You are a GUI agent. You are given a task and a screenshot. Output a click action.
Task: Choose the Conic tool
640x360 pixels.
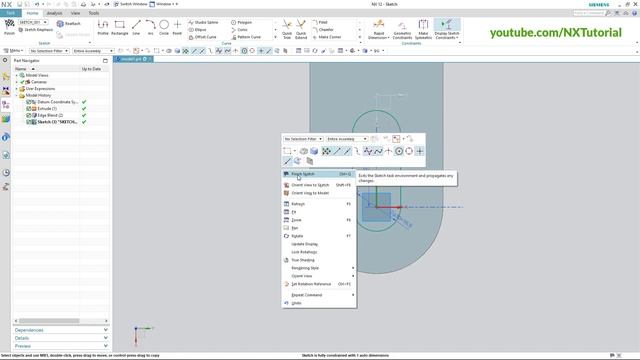point(239,30)
